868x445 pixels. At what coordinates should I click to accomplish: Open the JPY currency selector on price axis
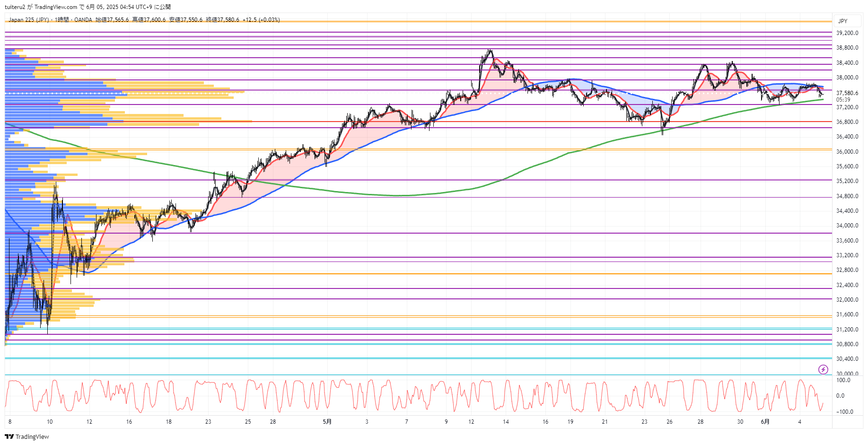tap(842, 21)
